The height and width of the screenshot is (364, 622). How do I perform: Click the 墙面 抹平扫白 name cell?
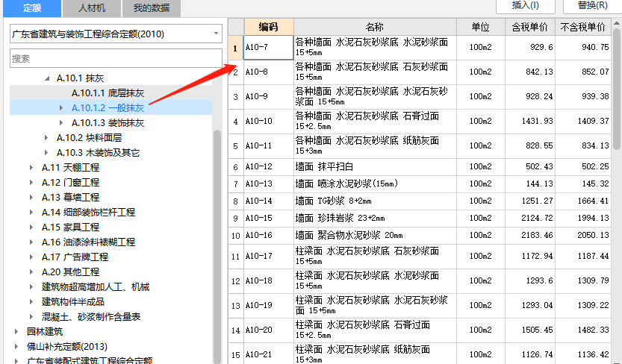click(375, 167)
